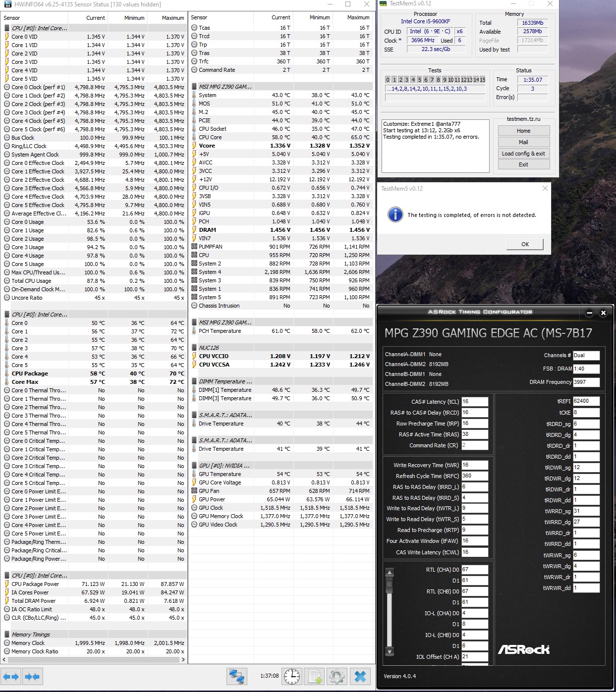Click Load config & exit in TestMem5
This screenshot has width=616, height=692.
[523, 154]
